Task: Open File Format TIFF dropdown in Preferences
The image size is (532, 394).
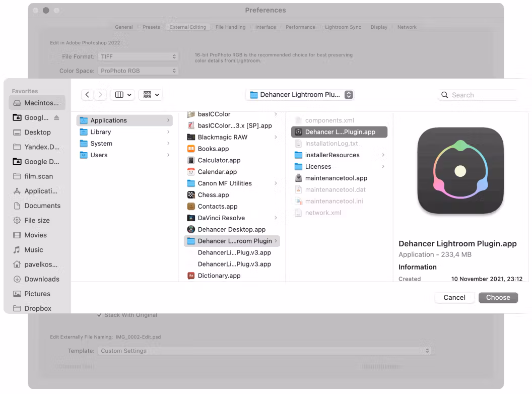Action: (138, 56)
